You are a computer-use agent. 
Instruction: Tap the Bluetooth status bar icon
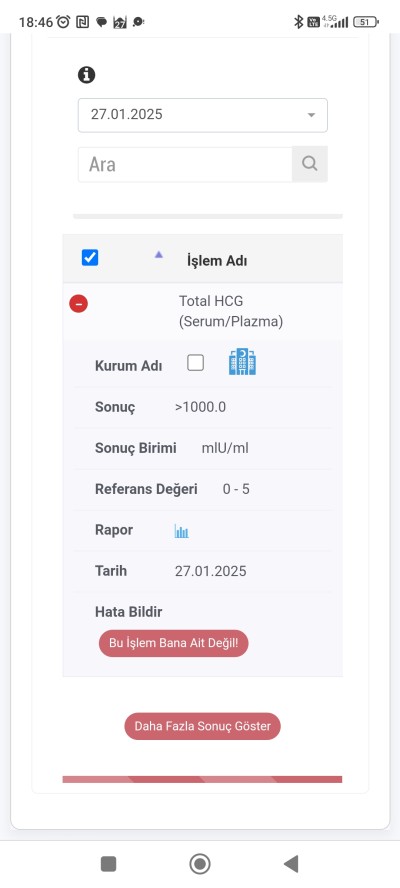[298, 22]
